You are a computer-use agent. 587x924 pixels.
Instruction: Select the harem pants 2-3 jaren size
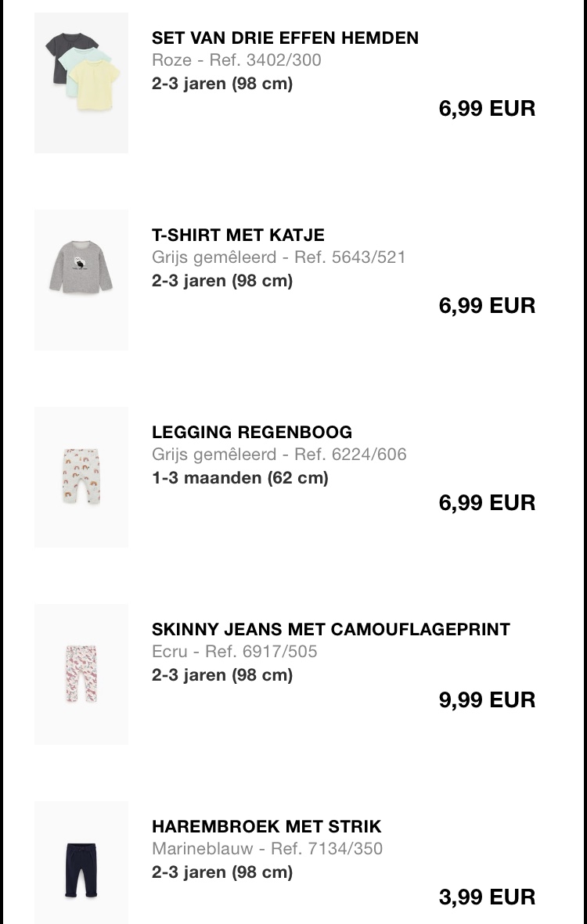[x=221, y=872]
